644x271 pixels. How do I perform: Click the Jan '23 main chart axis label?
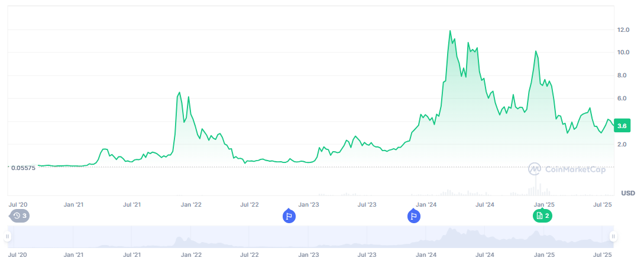click(309, 204)
